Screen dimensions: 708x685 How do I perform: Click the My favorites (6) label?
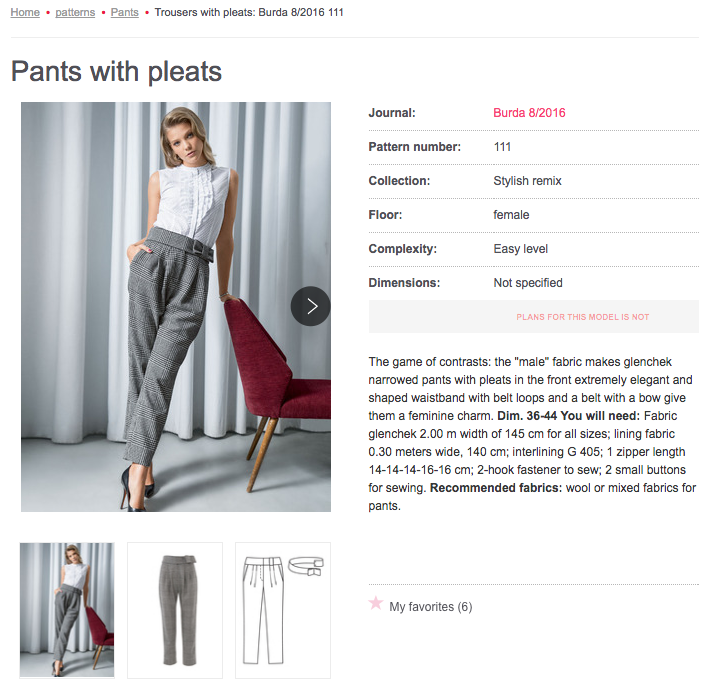430,607
